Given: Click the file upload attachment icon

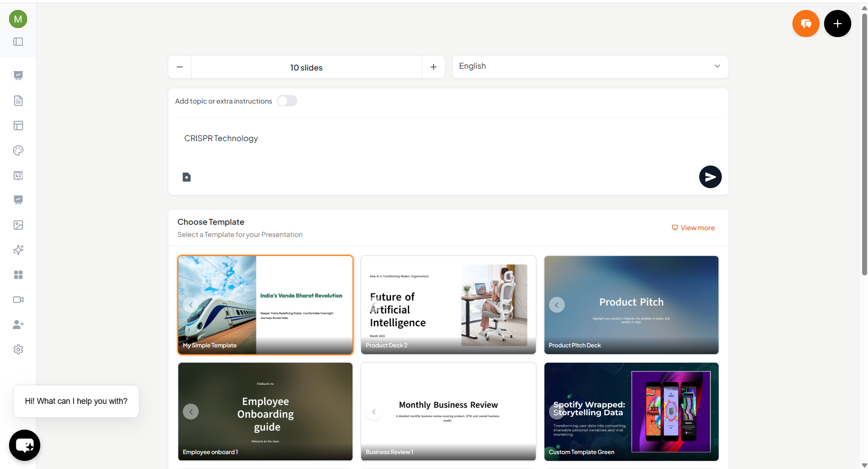Looking at the screenshot, I should 186,177.
